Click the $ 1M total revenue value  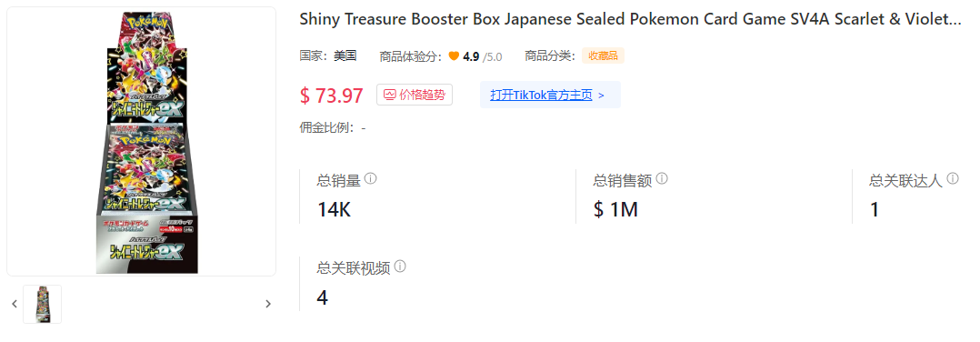pos(615,209)
